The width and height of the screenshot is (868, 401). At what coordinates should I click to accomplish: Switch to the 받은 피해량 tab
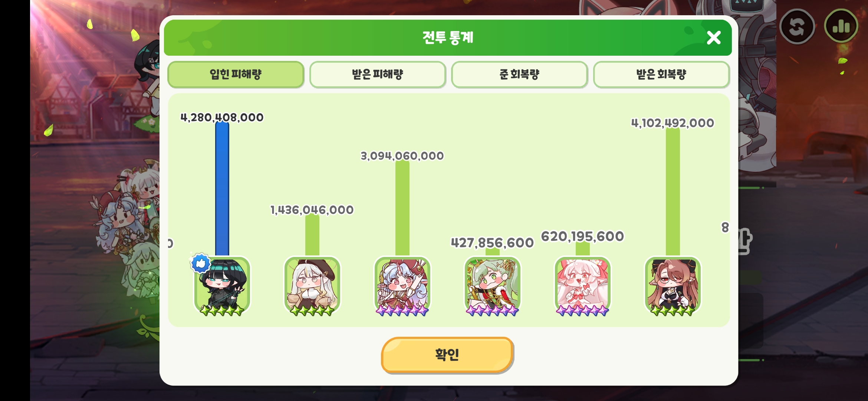378,74
